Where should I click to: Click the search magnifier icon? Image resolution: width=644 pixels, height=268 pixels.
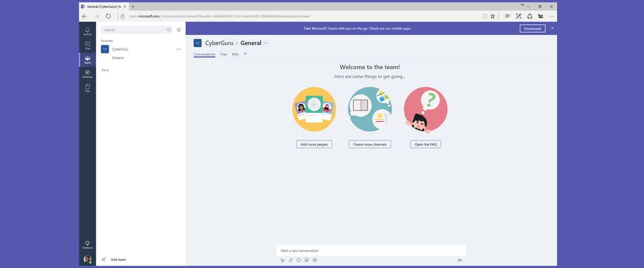pos(169,30)
